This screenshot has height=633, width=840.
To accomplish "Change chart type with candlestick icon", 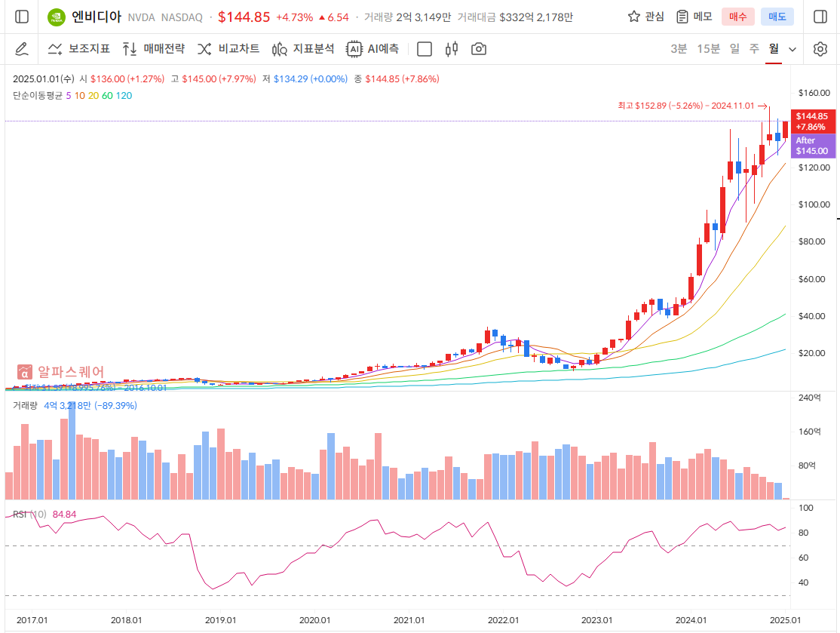I will (452, 49).
